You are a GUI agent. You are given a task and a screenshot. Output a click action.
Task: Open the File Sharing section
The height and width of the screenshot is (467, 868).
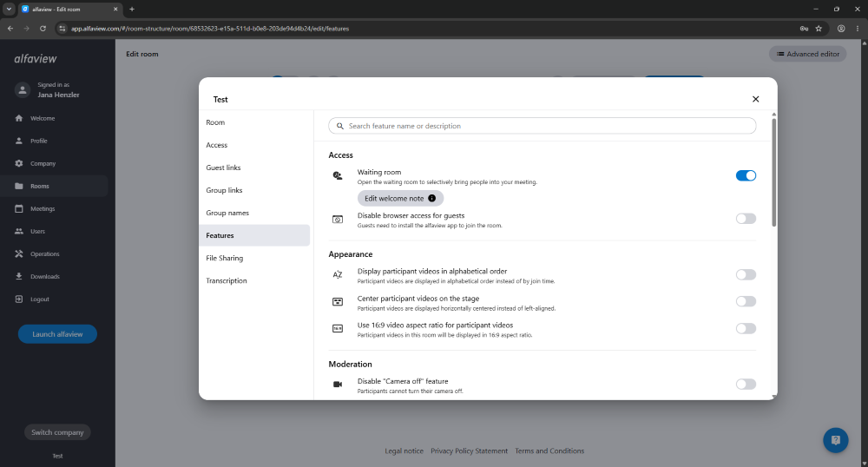[254, 258]
